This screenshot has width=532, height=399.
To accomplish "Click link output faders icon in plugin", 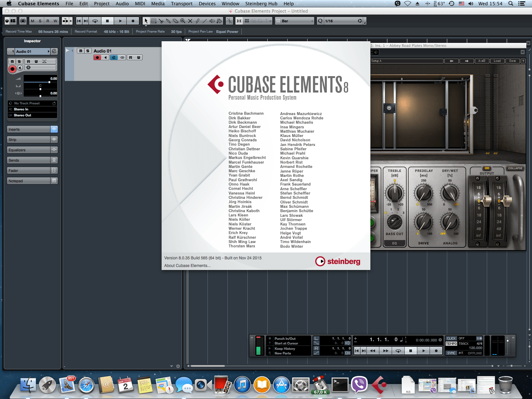I will click(487, 168).
